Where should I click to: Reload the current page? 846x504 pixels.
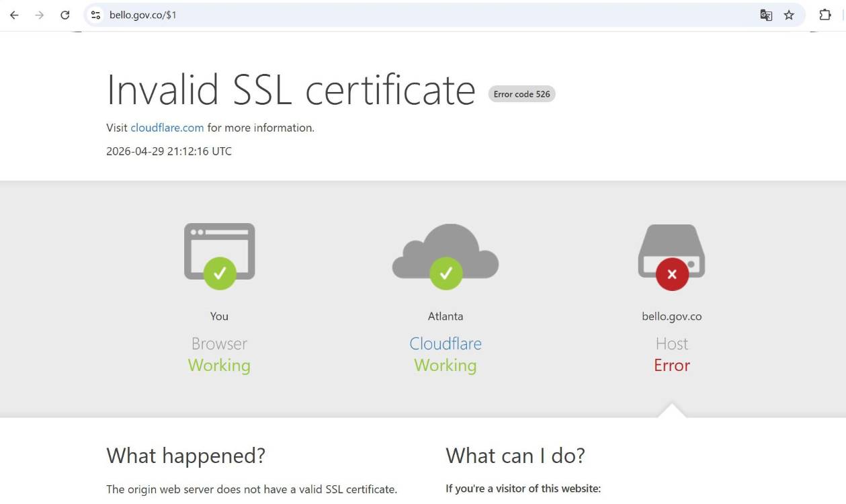tap(65, 15)
